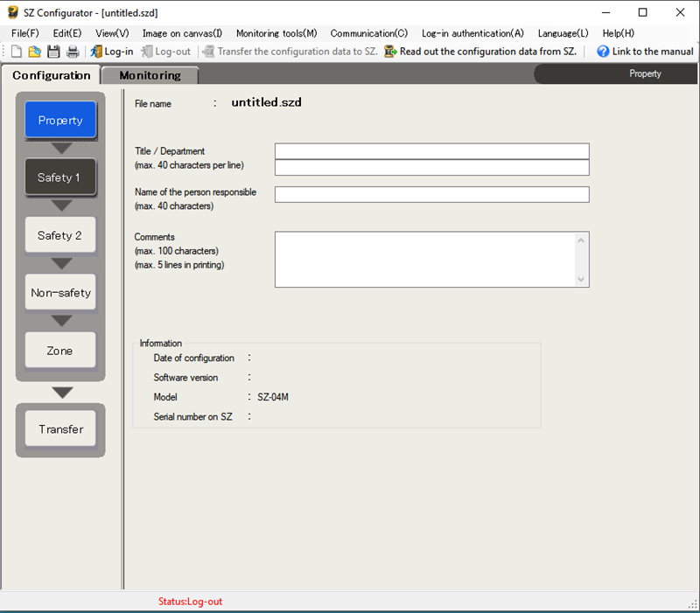700x613 pixels.
Task: Click the New file icon
Action: (17, 52)
